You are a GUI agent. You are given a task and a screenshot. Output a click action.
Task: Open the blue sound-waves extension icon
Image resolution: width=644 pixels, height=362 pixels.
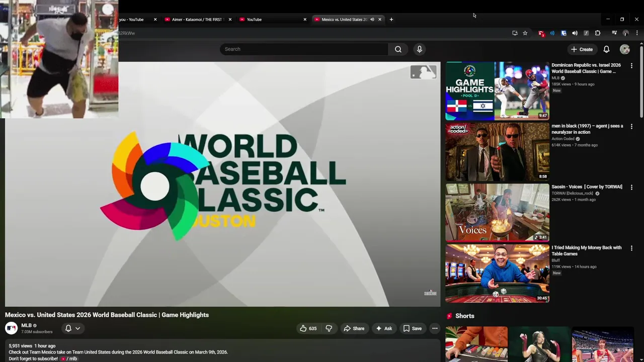tap(552, 33)
